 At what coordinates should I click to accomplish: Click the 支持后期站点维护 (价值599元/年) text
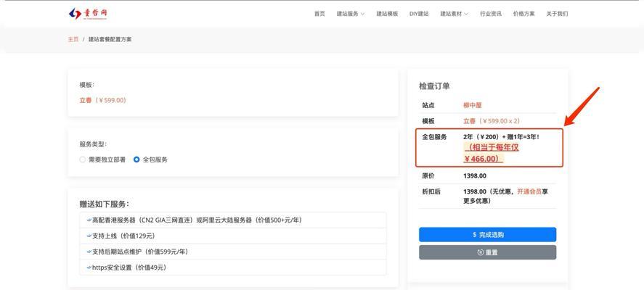click(x=140, y=252)
